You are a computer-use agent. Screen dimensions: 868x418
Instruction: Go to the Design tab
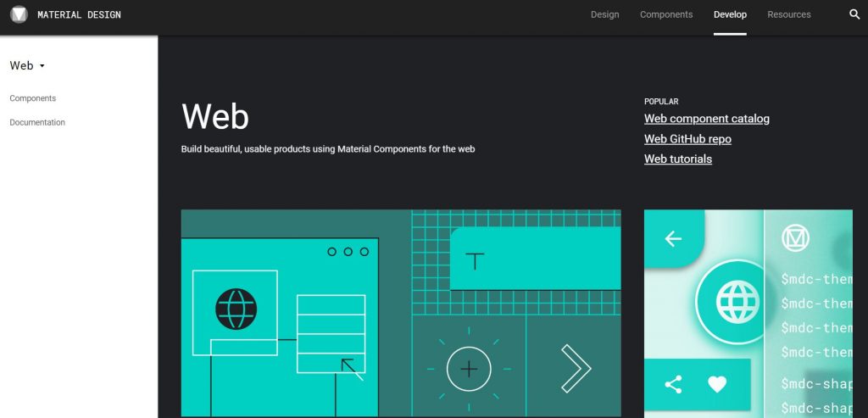[604, 15]
